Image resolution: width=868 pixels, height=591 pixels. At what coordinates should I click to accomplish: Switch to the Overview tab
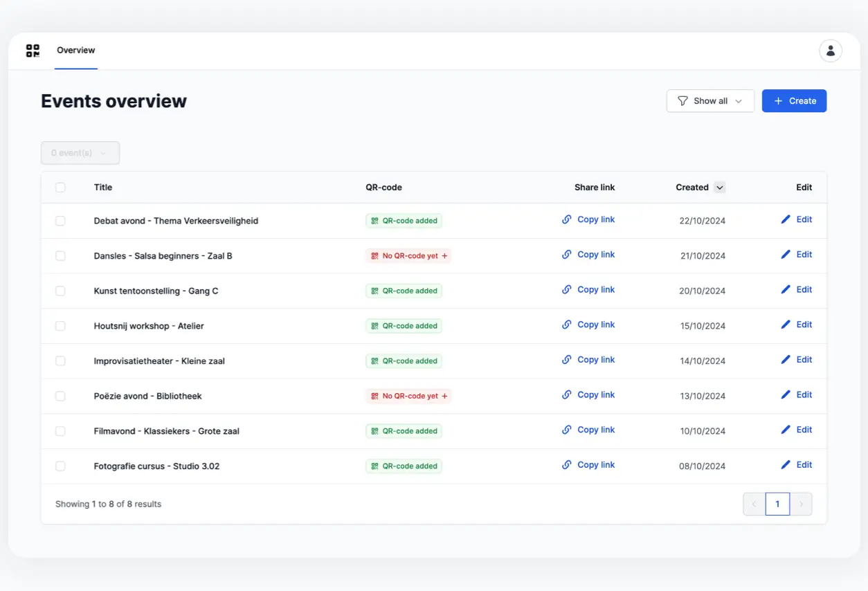(x=75, y=50)
